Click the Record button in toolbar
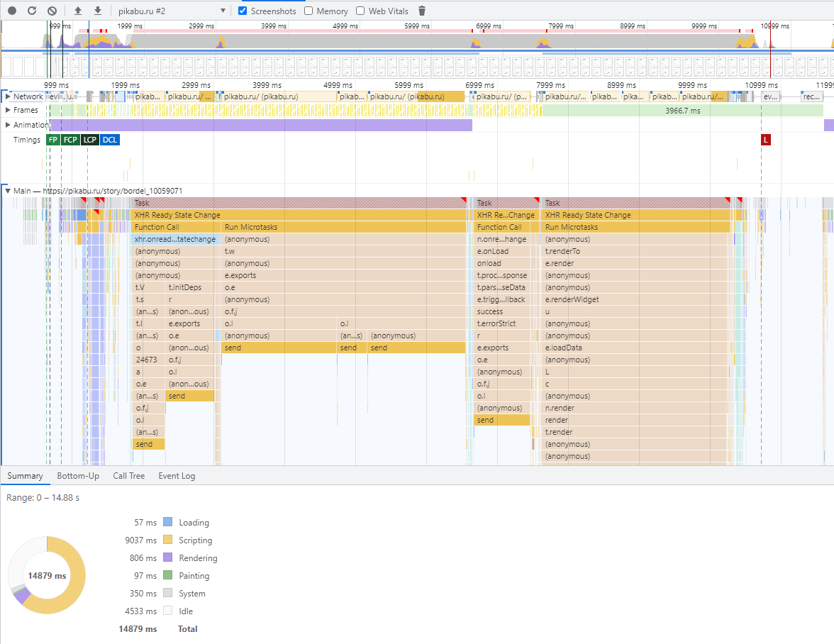 pyautogui.click(x=12, y=11)
